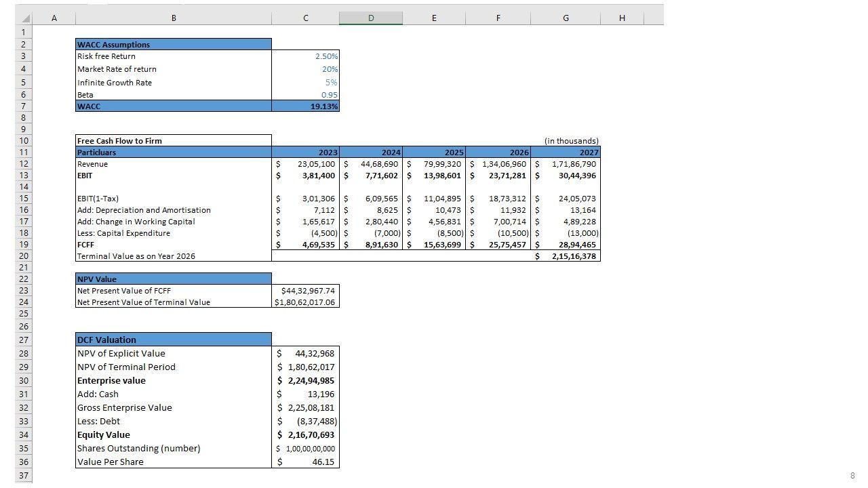Image resolution: width=868 pixels, height=488 pixels.
Task: Select column B header
Action: tap(173, 18)
